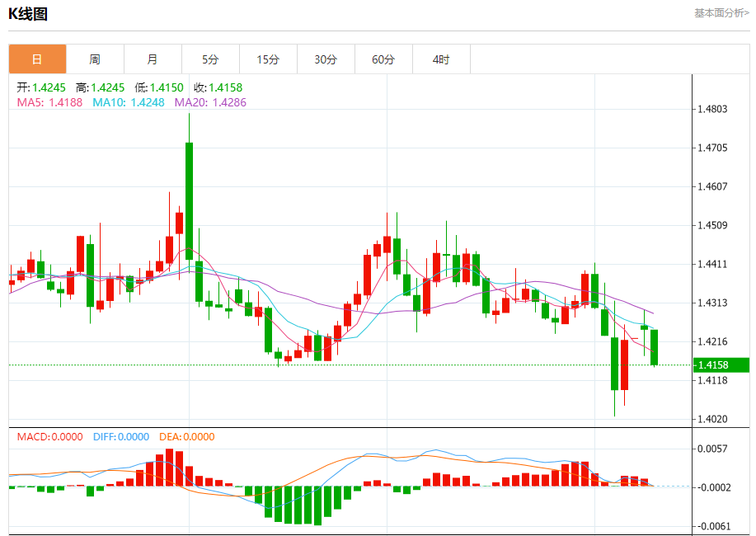Image resolution: width=756 pixels, height=536 pixels.
Task: Click the DEA:0.0000 label
Action: [187, 436]
